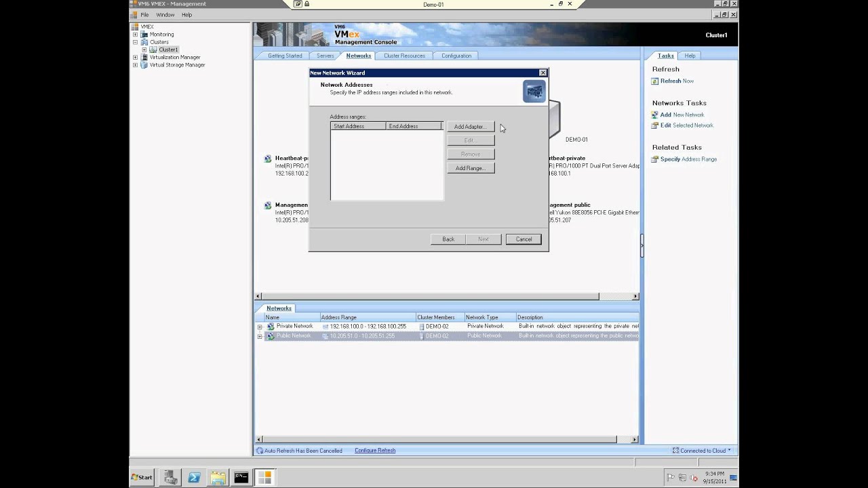The image size is (868, 488).
Task: Expand the Virtual Storage Manager node
Action: tap(135, 65)
